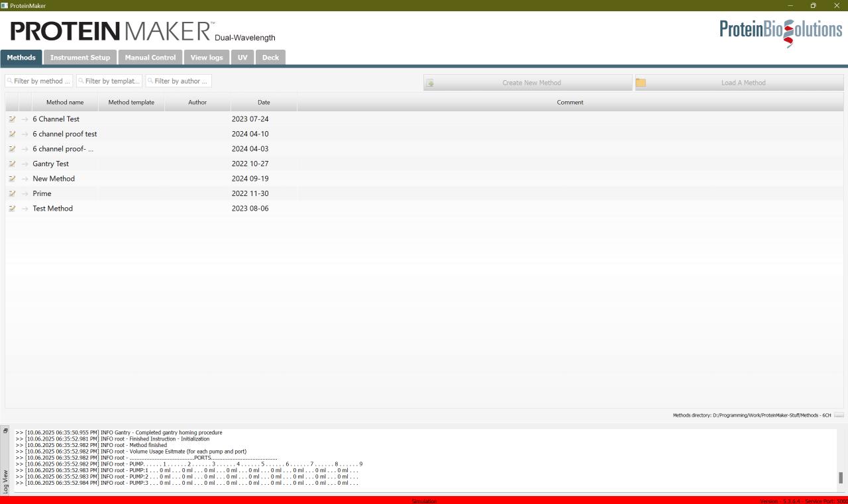Click the date 2023 07-24
Screen dimensions: 848x504
pos(250,119)
